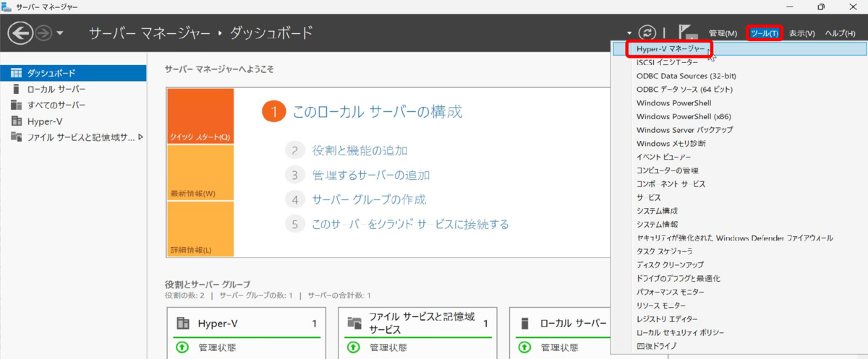Click the file services icon in sidebar
This screenshot has width=868, height=359.
pyautogui.click(x=16, y=137)
